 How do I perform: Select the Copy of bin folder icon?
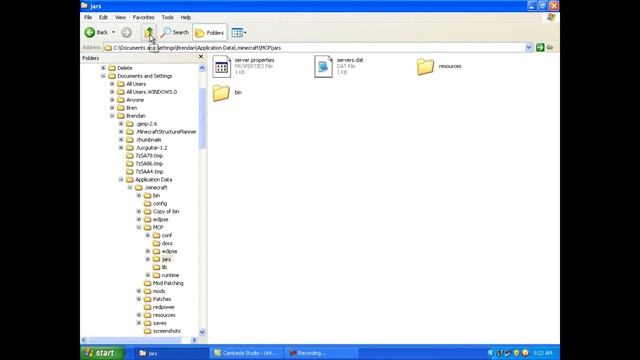148,211
